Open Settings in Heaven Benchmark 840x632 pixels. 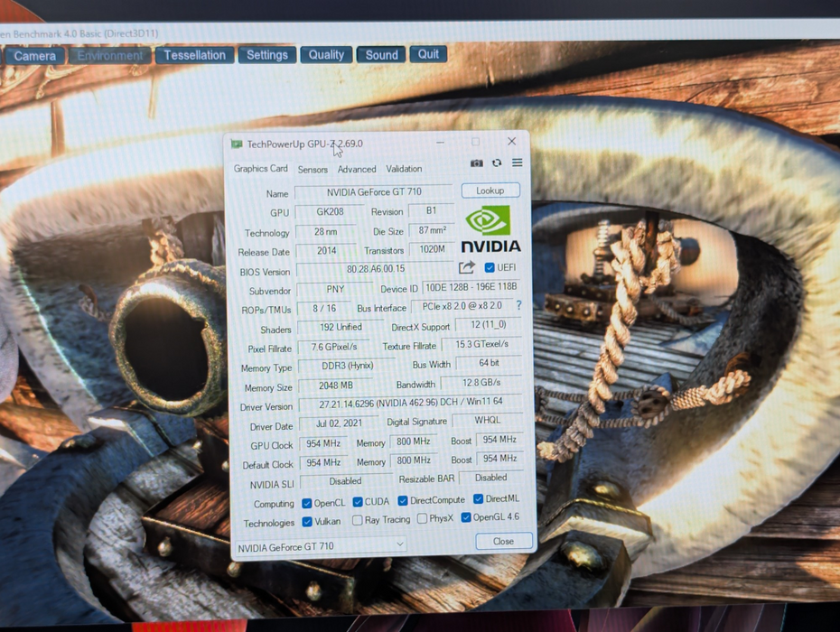(267, 55)
